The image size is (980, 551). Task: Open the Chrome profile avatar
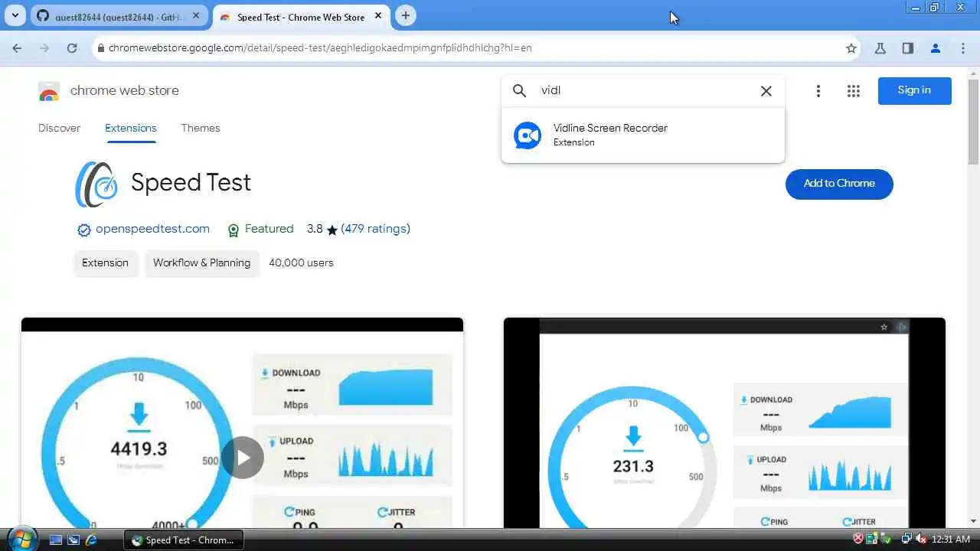click(x=935, y=48)
